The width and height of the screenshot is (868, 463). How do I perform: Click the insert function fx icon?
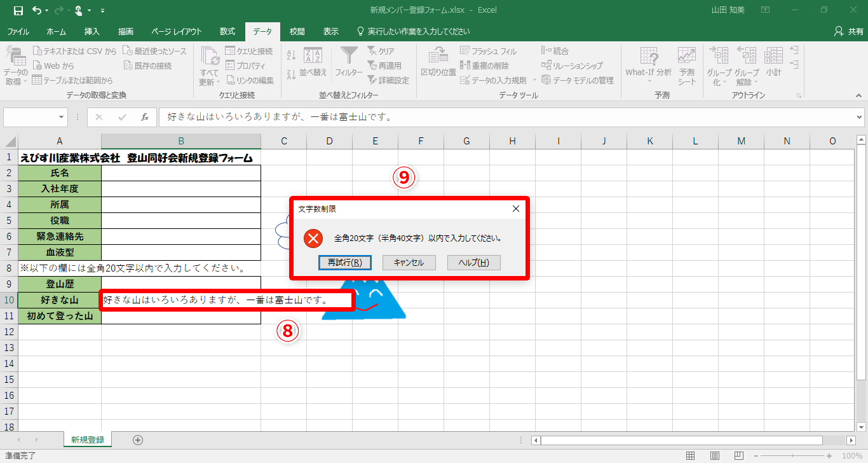point(145,117)
